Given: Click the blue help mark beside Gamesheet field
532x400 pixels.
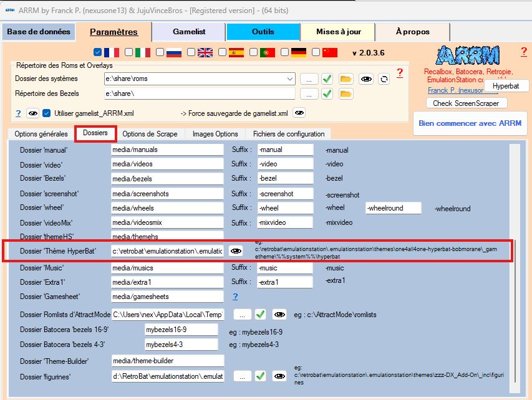Looking at the screenshot, I should 235,297.
